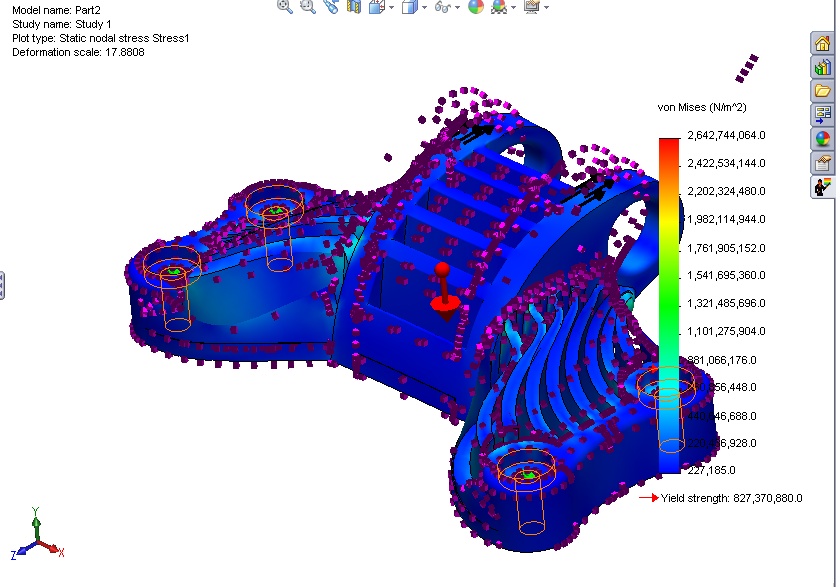Toggle the Hide/Show Items glasses icon
Image resolution: width=836 pixels, height=587 pixels.
pyautogui.click(x=442, y=8)
